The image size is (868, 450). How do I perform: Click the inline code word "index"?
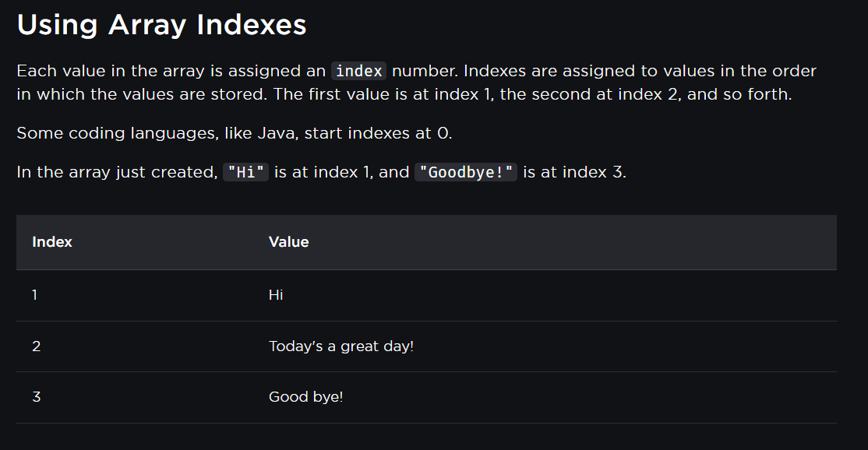(358, 72)
